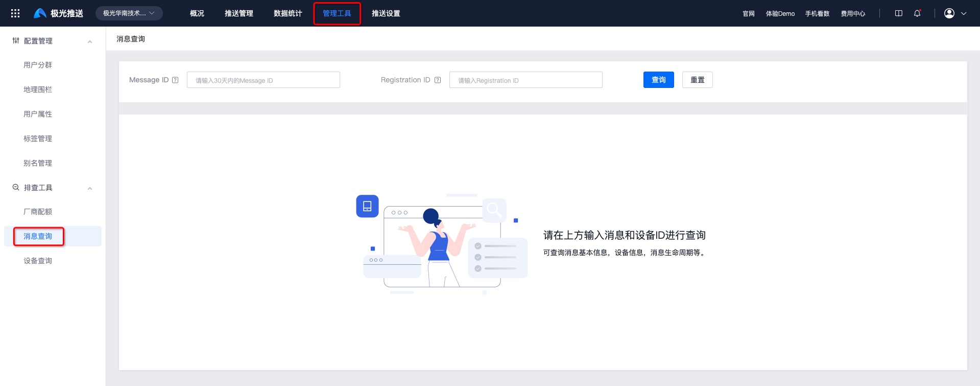Open the 体验Demo link
The image size is (980, 386).
coord(780,14)
